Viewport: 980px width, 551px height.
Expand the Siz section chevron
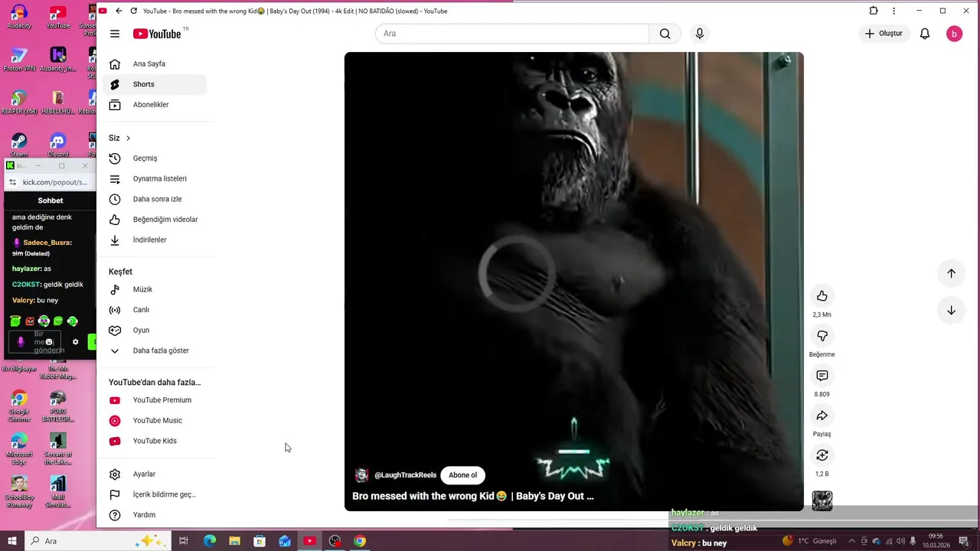(128, 139)
